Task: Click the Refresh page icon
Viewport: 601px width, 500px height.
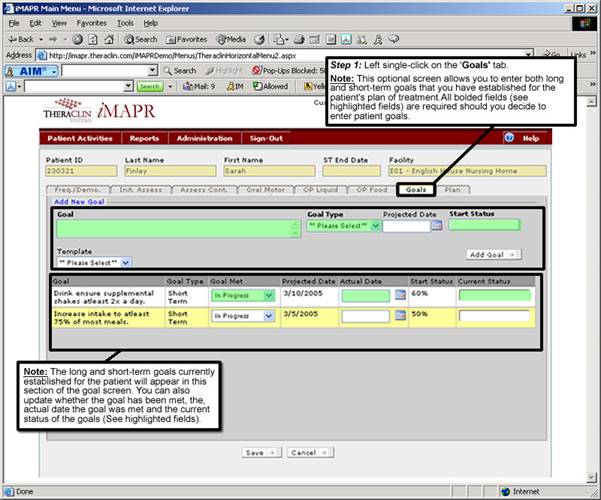Action: coord(93,39)
